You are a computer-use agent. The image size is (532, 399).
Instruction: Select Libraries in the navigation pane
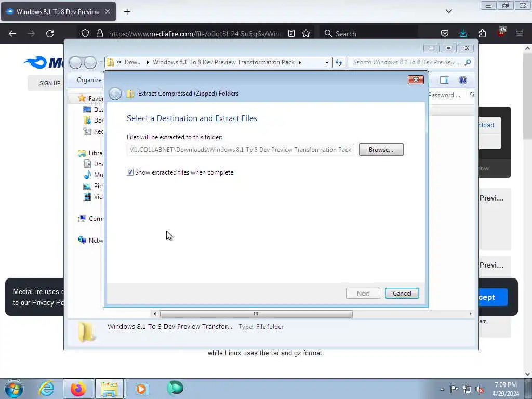(90, 153)
